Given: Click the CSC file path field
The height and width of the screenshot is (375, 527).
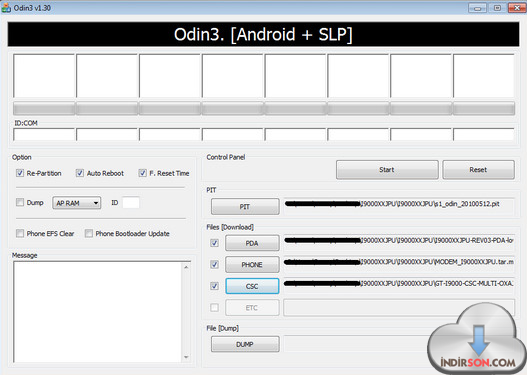Looking at the screenshot, I should [x=399, y=286].
